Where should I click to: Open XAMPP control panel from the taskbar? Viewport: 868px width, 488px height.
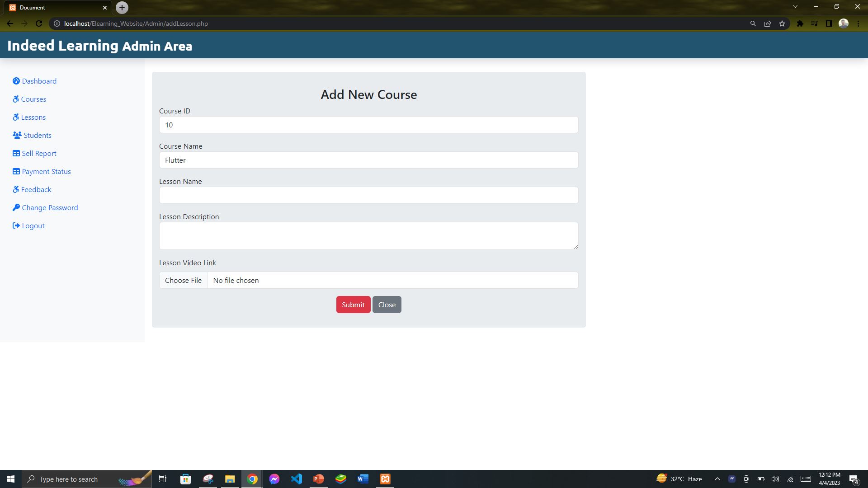click(x=385, y=479)
